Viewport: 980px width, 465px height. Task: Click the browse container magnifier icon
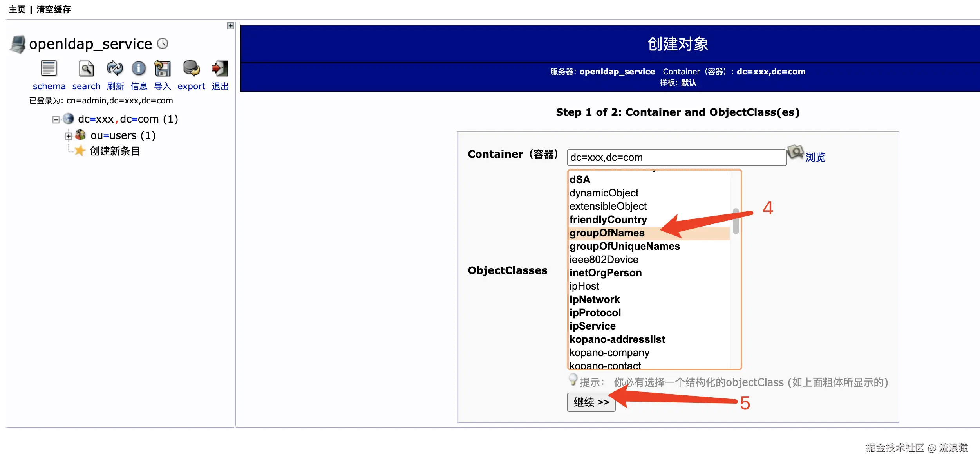click(795, 152)
